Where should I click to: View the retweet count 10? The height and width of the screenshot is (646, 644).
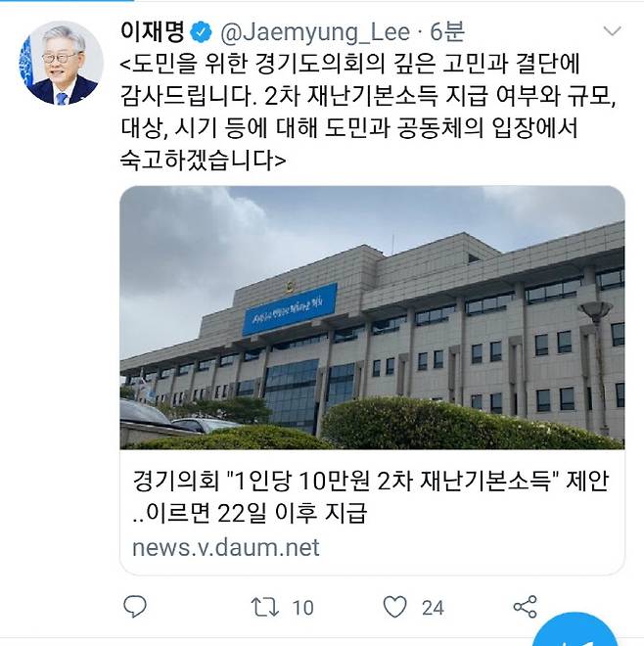pyautogui.click(x=302, y=608)
